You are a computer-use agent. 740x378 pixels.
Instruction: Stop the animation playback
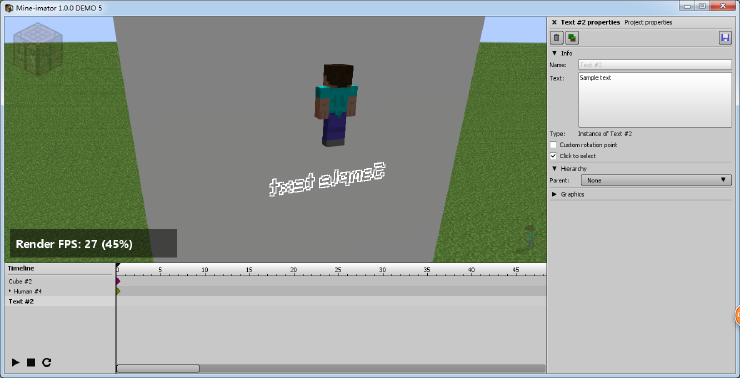31,362
